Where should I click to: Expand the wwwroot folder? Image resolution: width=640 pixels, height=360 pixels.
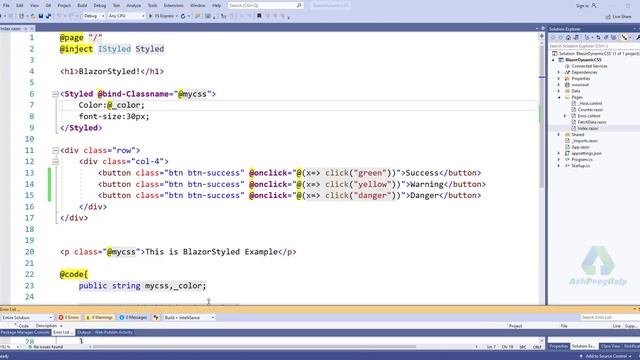click(559, 85)
